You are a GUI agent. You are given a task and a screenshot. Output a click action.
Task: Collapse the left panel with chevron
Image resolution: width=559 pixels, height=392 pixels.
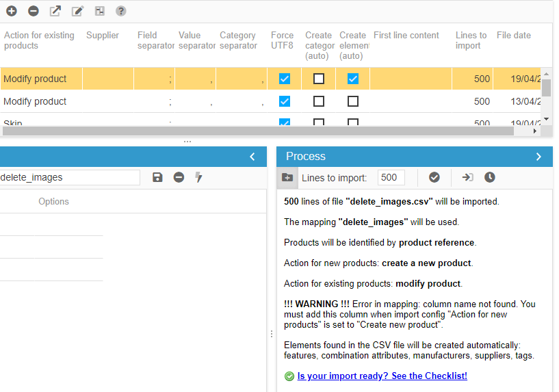pos(252,157)
